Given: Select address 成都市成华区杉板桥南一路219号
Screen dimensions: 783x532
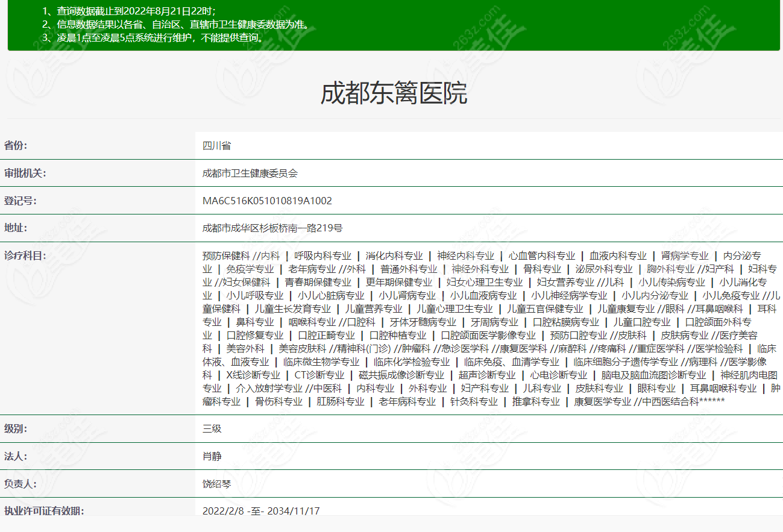Looking at the screenshot, I should 272,228.
